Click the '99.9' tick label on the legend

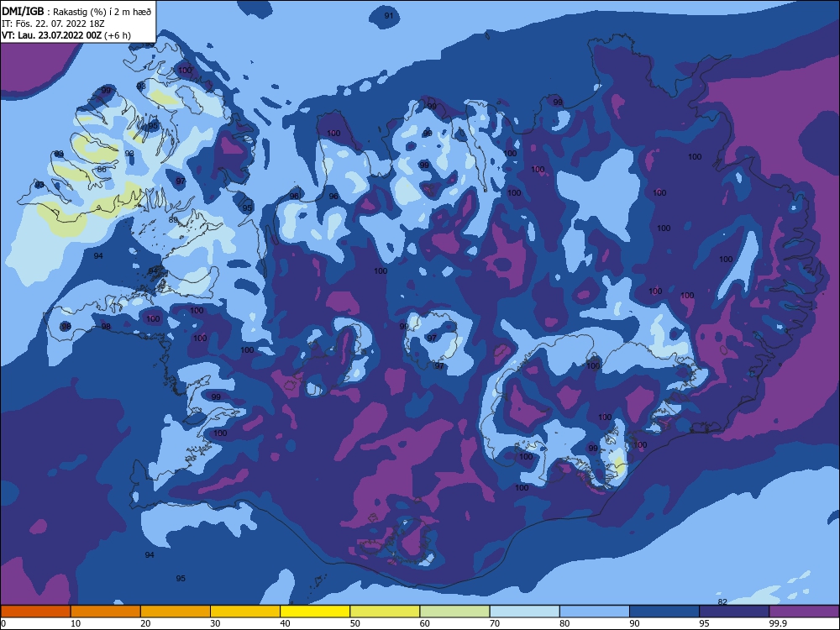pyautogui.click(x=778, y=623)
